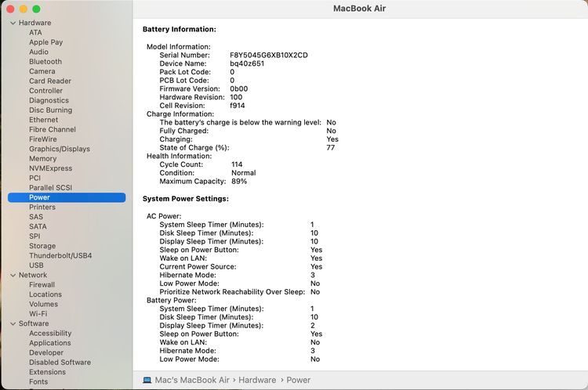Viewport: 588px width, 390px height.
Task: Open the Audio hardware entry
Action: [x=38, y=52]
